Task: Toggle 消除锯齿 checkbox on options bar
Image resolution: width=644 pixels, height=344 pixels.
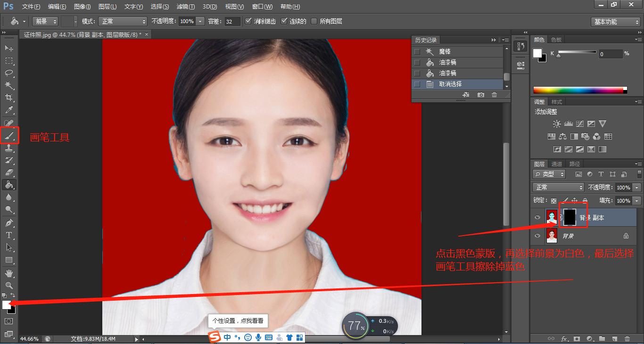Action: click(248, 21)
